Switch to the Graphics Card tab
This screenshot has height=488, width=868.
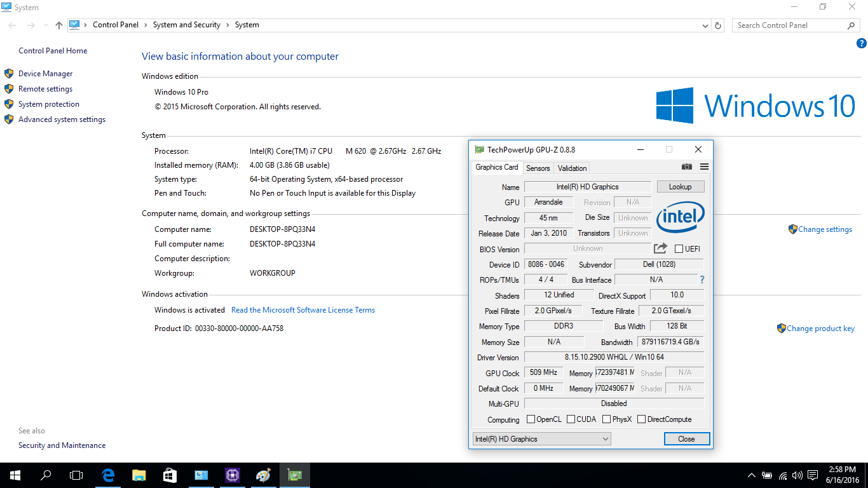click(497, 167)
